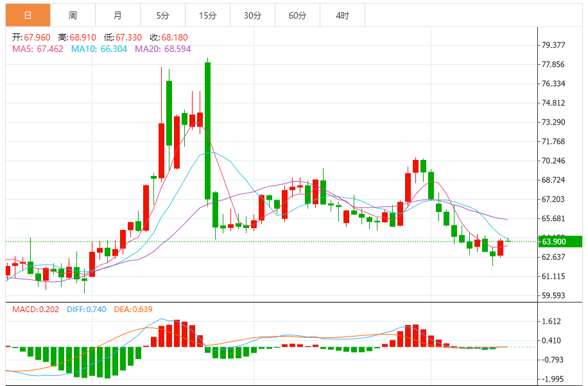The height and width of the screenshot is (386, 588).
Task: Click the 高 68.910 high price readout
Action: [x=77, y=37]
